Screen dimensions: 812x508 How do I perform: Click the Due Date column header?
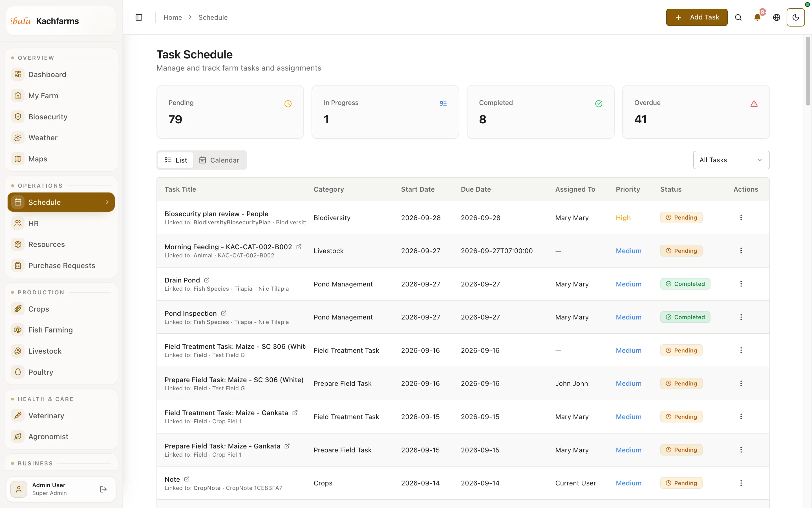click(476, 189)
